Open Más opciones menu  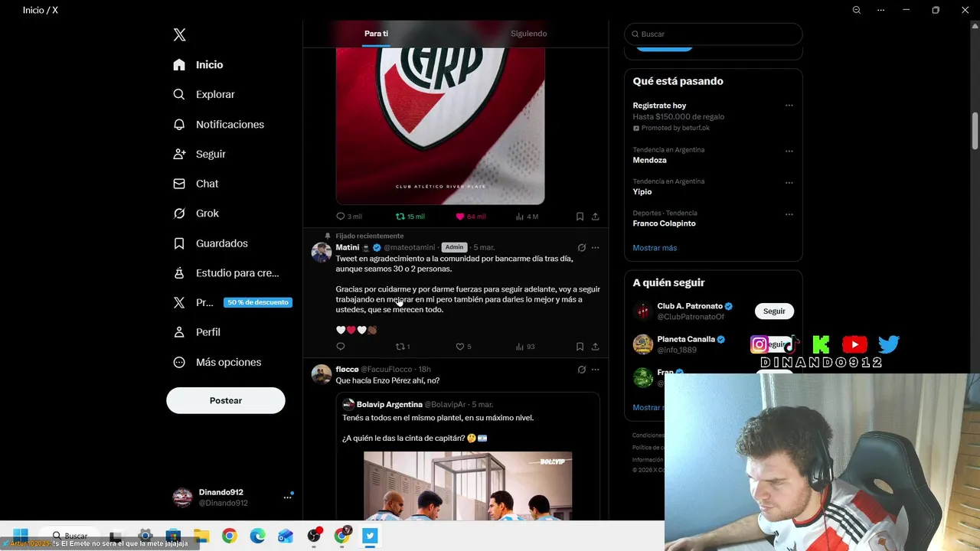217,362
